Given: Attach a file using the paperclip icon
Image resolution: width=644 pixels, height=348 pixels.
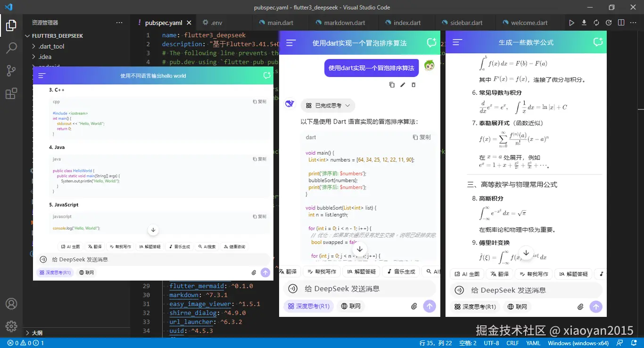Looking at the screenshot, I should [414, 306].
